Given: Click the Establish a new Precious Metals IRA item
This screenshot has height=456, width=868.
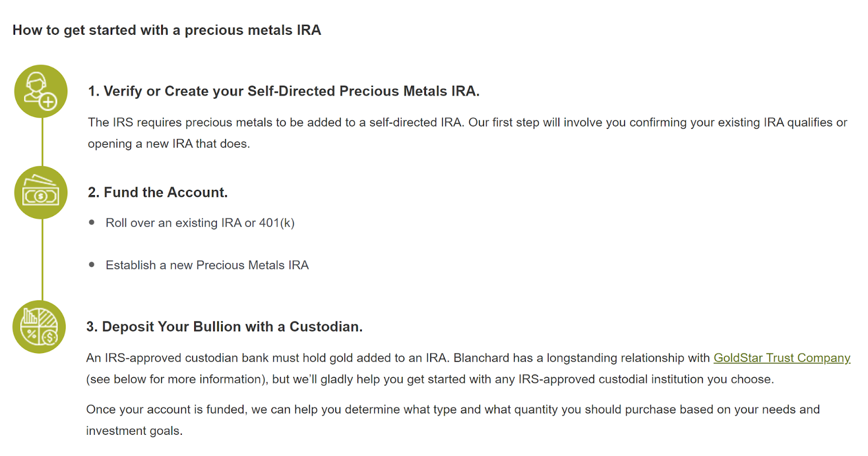Looking at the screenshot, I should [x=207, y=265].
